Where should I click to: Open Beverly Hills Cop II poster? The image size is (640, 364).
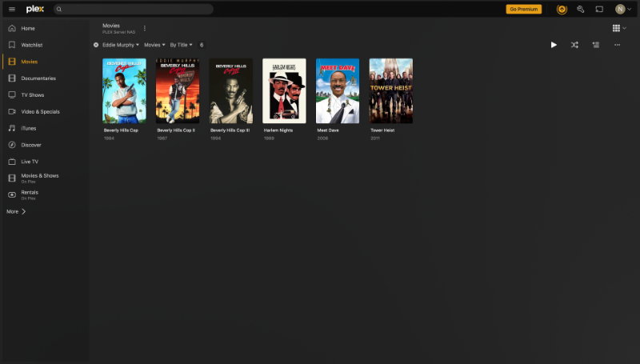point(178,90)
